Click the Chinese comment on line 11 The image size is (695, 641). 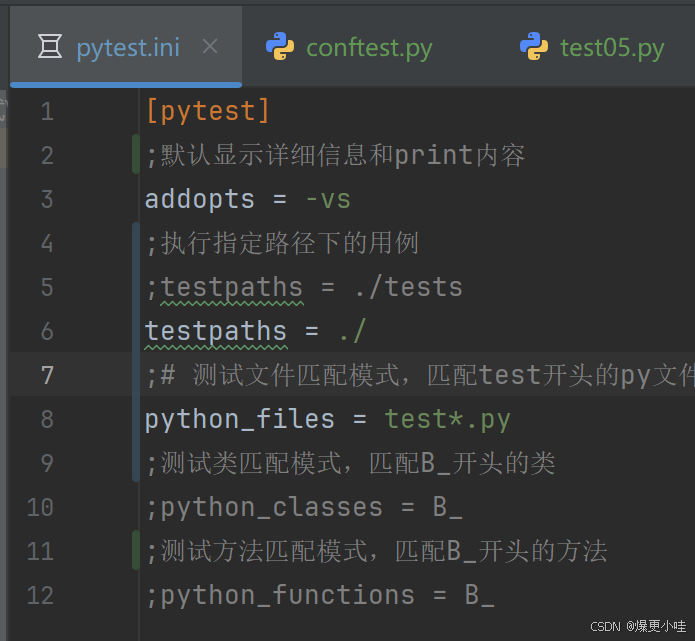point(377,551)
